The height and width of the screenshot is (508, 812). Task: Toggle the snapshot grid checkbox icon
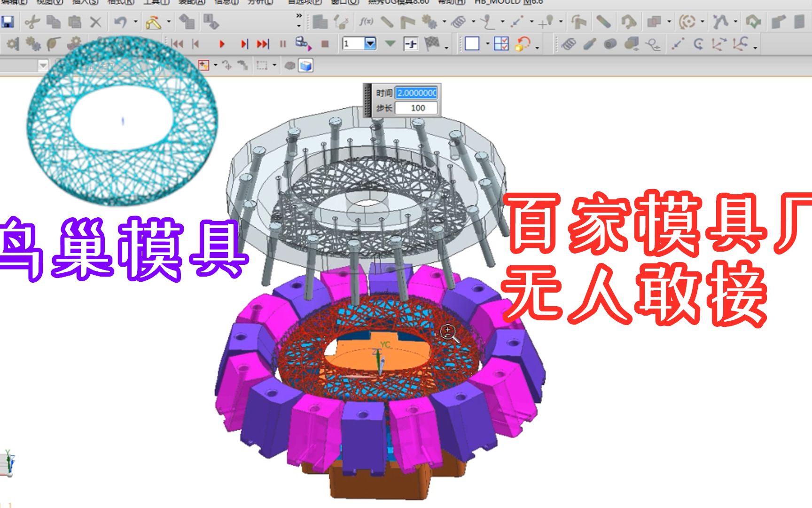[x=502, y=44]
